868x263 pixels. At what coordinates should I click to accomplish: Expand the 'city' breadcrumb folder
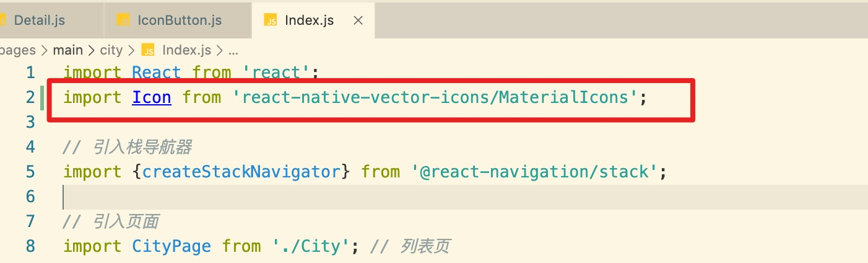pyautogui.click(x=111, y=50)
